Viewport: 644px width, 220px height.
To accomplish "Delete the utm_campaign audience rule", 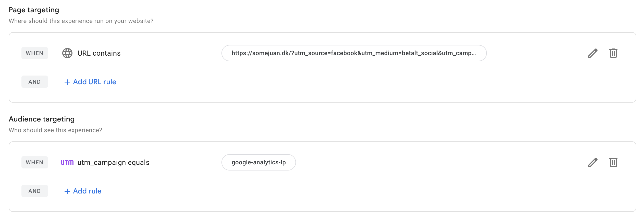I will [613, 162].
